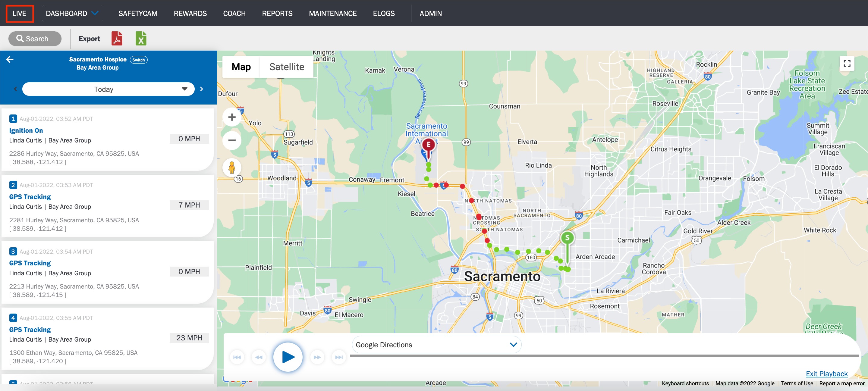Screen dimensions: 868x391
Task: Navigate to the ELOGS tab
Action: point(383,14)
